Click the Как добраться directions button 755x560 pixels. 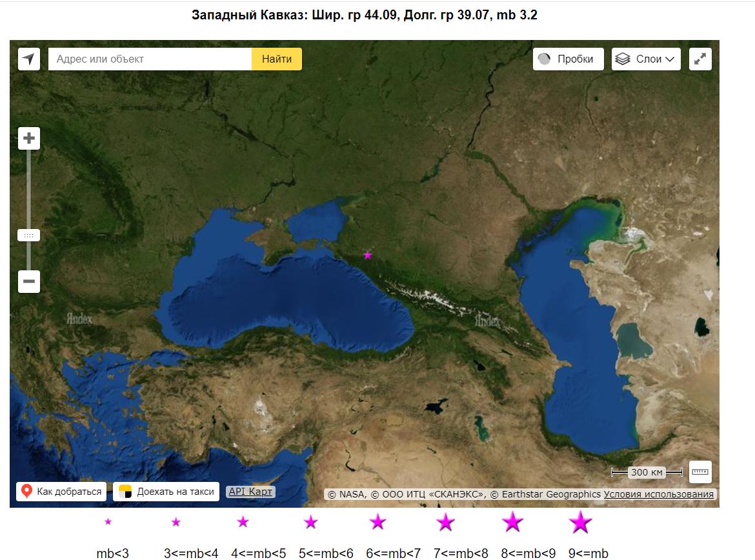pyautogui.click(x=62, y=492)
